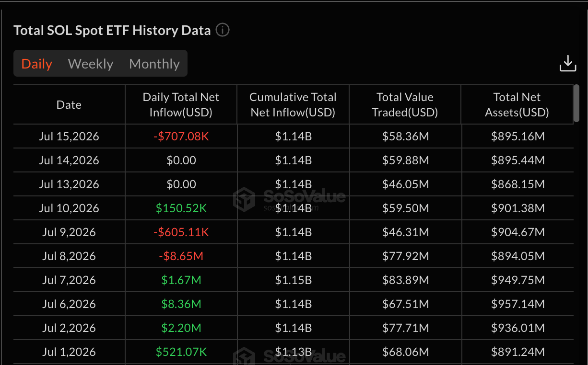The image size is (588, 365).
Task: Click the Total SOL Spot ETF History Data title
Action: click(x=112, y=30)
